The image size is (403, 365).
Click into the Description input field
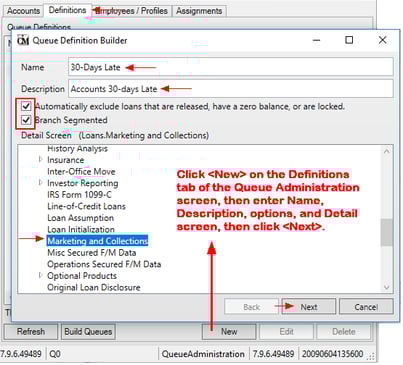[x=231, y=89]
